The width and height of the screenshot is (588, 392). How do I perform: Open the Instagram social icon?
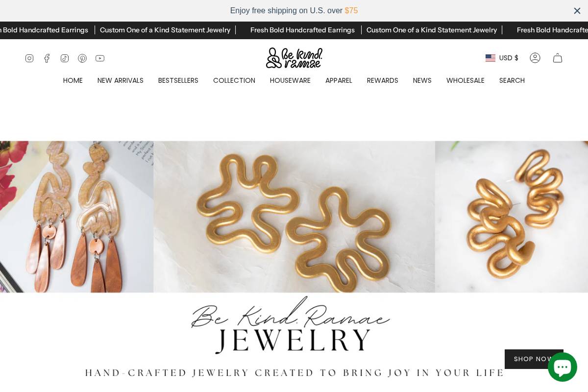pyautogui.click(x=29, y=58)
